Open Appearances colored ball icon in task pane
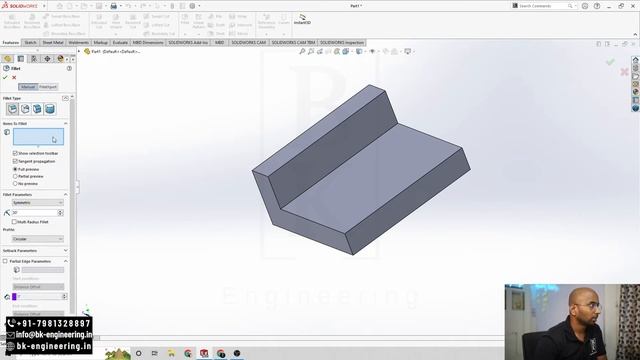640x360 pixels. (x=636, y=92)
